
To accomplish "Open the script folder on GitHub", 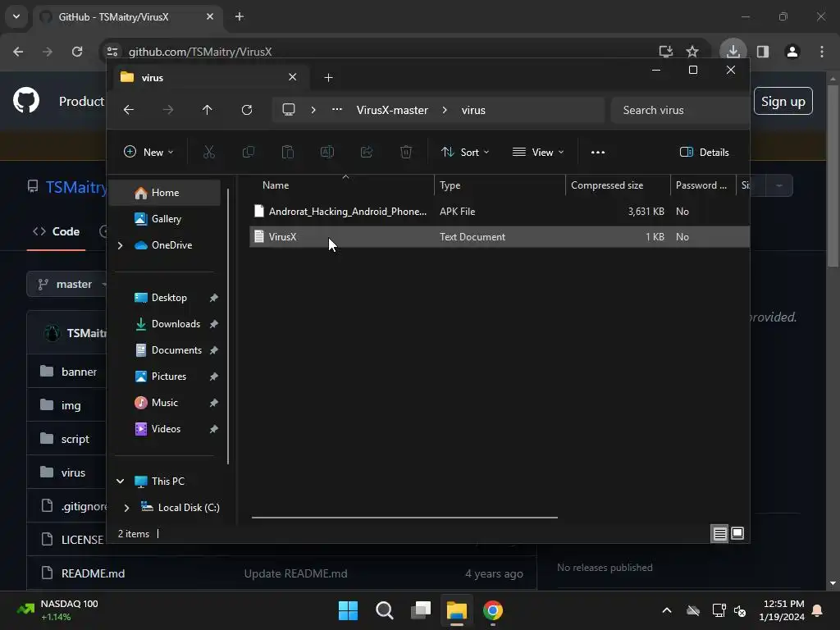I will [75, 439].
